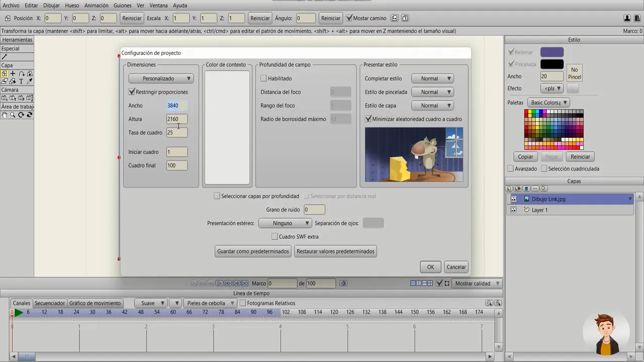Click the Delete Layer trash icon
The height and width of the screenshot is (362, 644).
pos(526,189)
